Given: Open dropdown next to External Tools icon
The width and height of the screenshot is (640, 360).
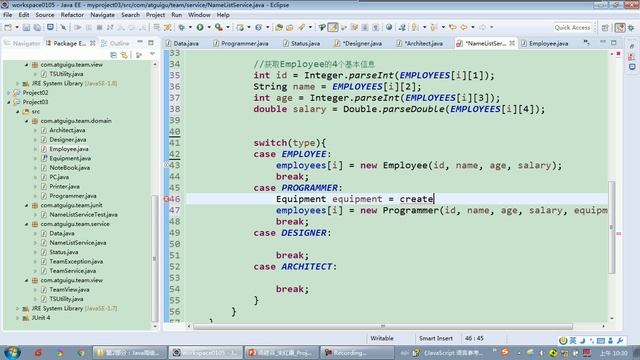Looking at the screenshot, I should coord(228,27).
